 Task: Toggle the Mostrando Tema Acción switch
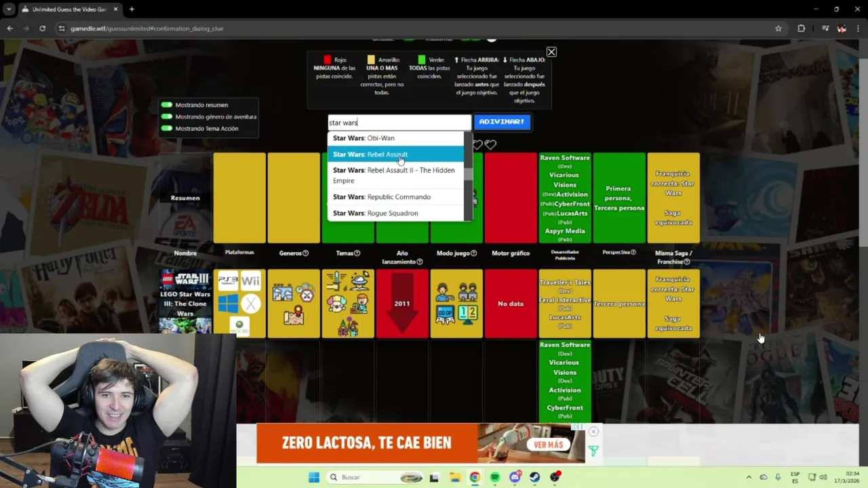(x=166, y=128)
